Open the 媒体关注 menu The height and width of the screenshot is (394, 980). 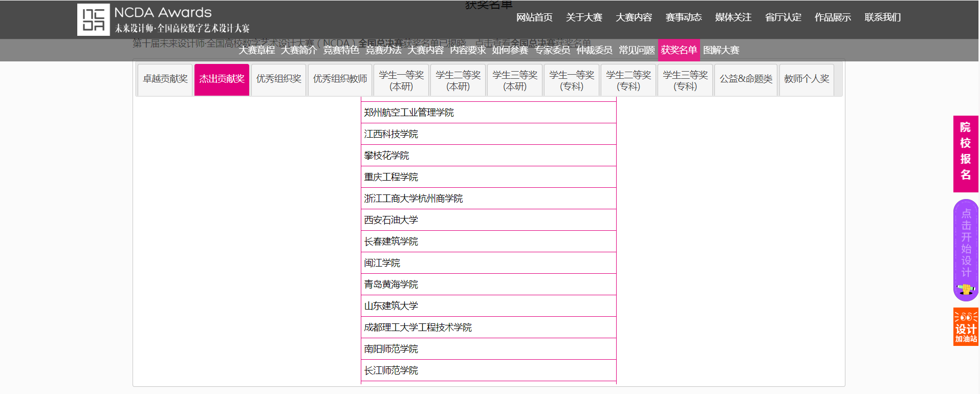coord(733,17)
